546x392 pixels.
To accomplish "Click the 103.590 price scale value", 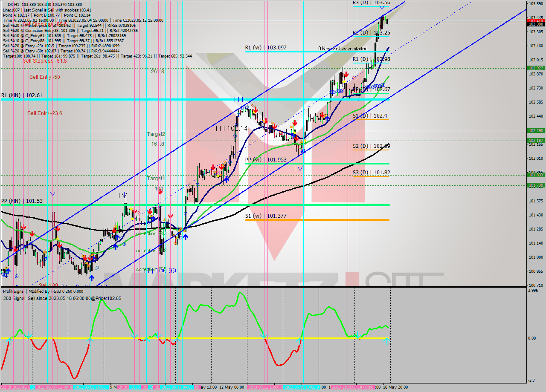I will coord(536,4).
